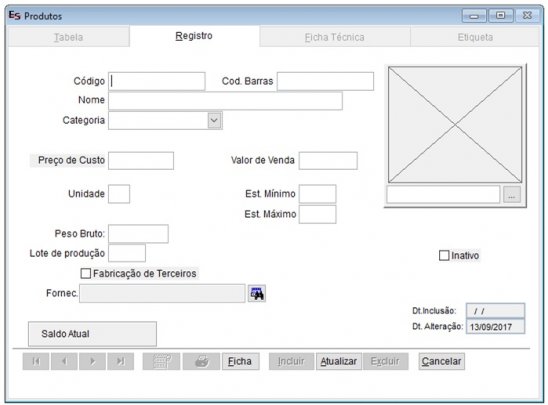The width and height of the screenshot is (548, 405).
Task: Switch to the Tabela tab
Action: 68,37
